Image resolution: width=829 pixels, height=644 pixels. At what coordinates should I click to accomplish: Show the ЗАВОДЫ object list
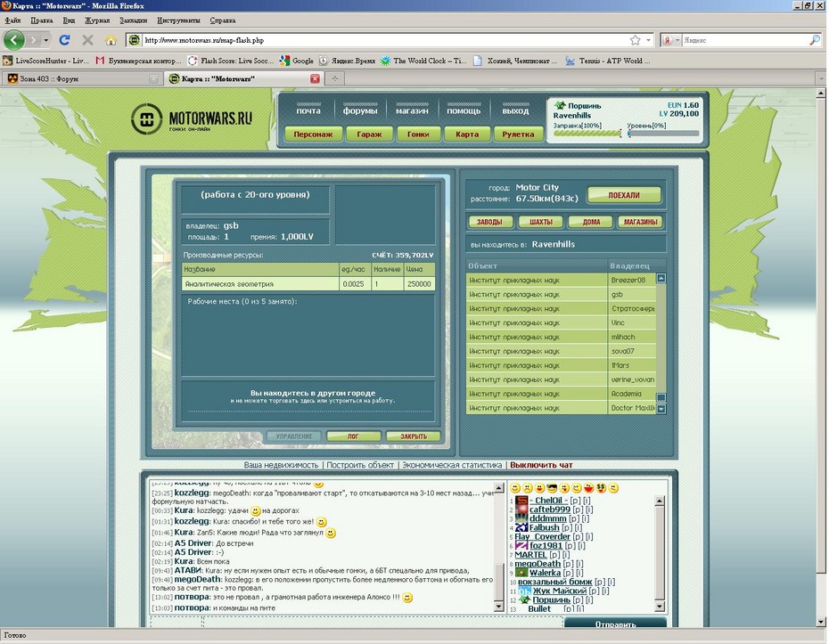click(489, 222)
